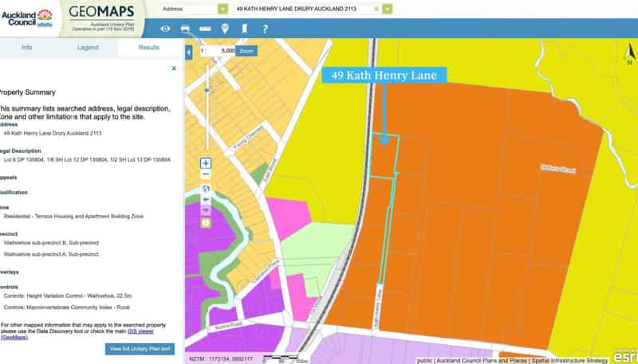Viewport: 638px width, 364px height.
Task: Click the map zoom slider handle
Action: pyautogui.click(x=208, y=90)
